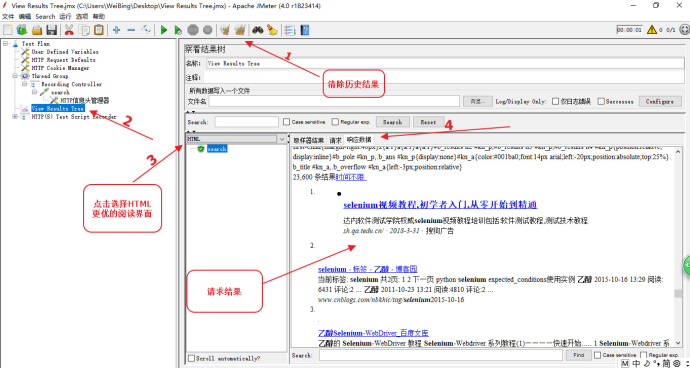
Task: Enable Case sensitive beside Find button
Action: click(598, 355)
